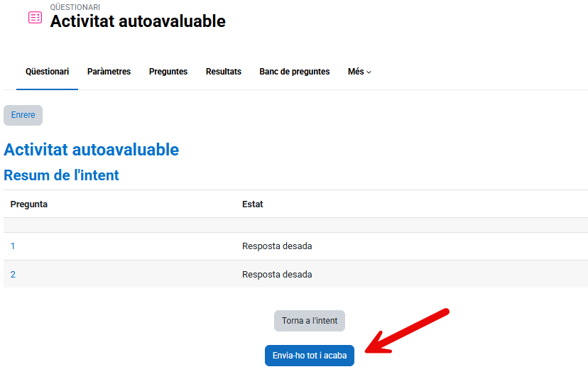The height and width of the screenshot is (384, 588).
Task: Click the Pregunta column header
Action: [x=29, y=204]
